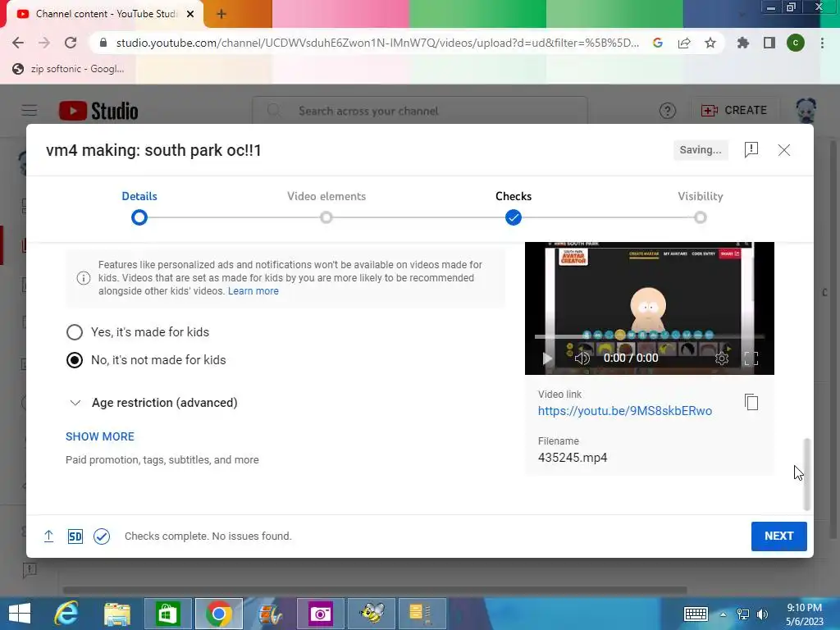Click the YouTube Studio logo
Screen dimensions: 840x630
[98, 111]
